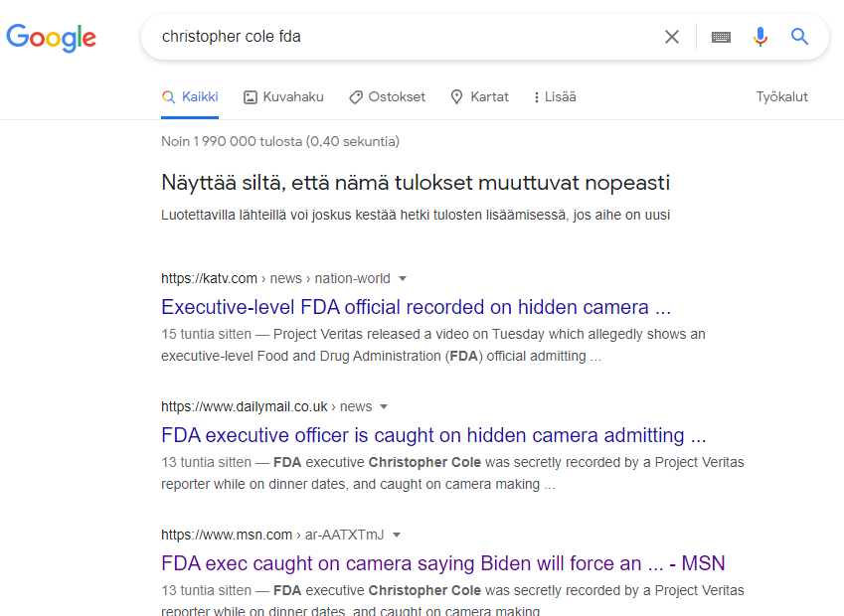This screenshot has height=616, width=844.
Task: Expand the Lisää menu
Action: coord(555,96)
